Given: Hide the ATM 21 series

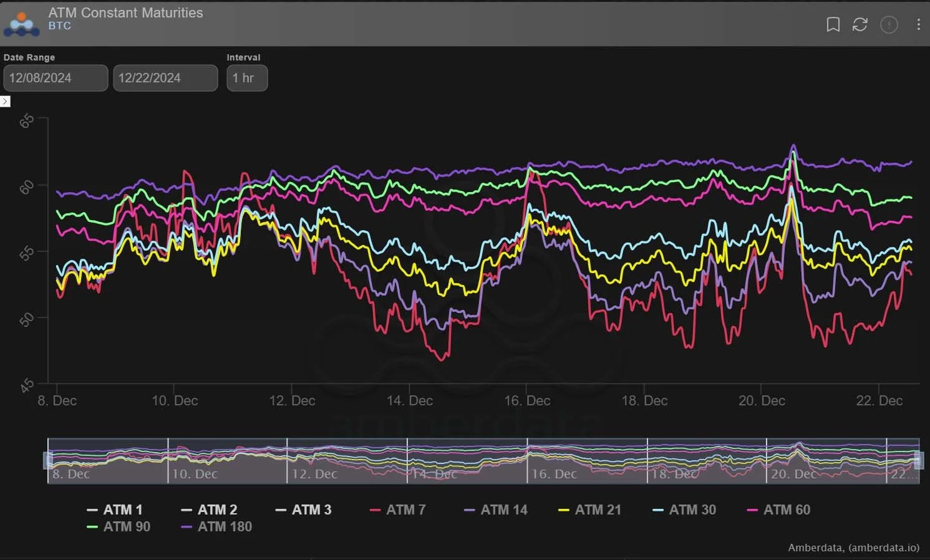Looking at the screenshot, I should click(589, 509).
